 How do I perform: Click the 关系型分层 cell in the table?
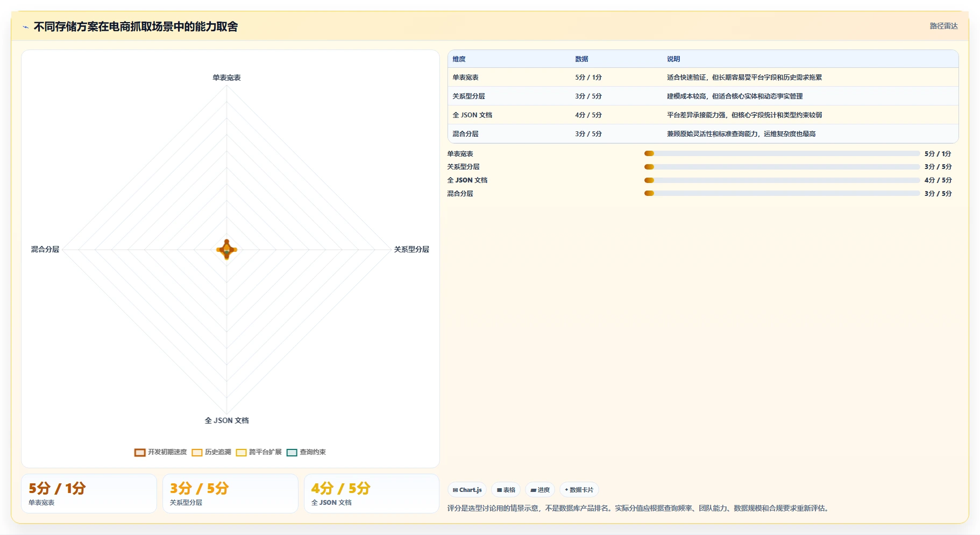468,96
